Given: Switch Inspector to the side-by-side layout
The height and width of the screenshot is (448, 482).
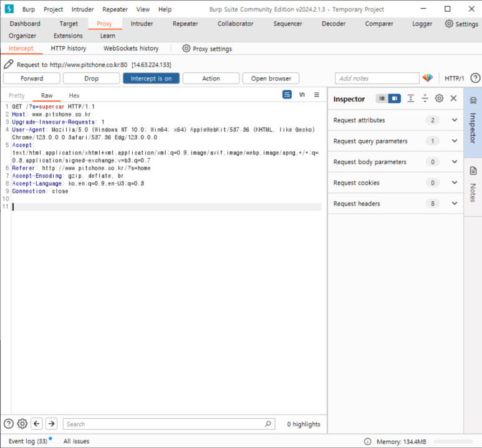Looking at the screenshot, I should point(394,98).
